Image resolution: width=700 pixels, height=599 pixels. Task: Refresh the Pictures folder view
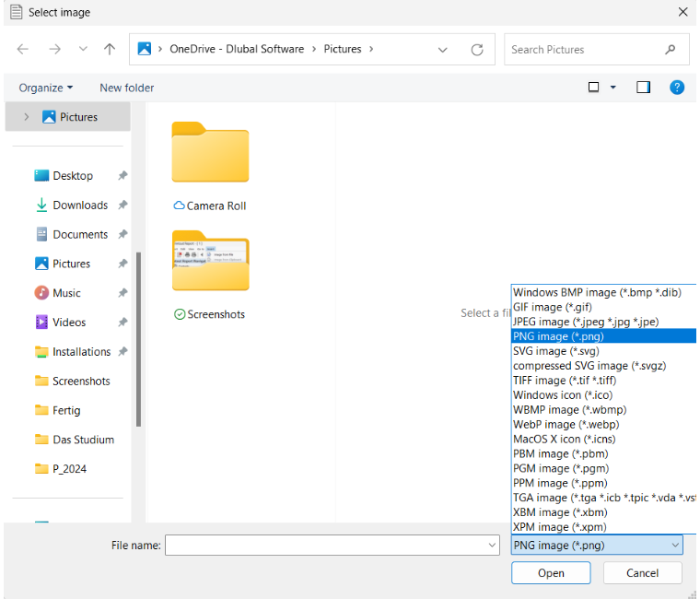[x=477, y=50]
